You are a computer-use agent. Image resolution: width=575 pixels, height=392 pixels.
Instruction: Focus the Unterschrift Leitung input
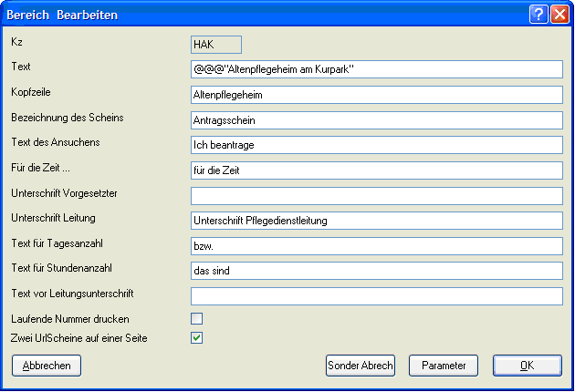tap(376, 221)
